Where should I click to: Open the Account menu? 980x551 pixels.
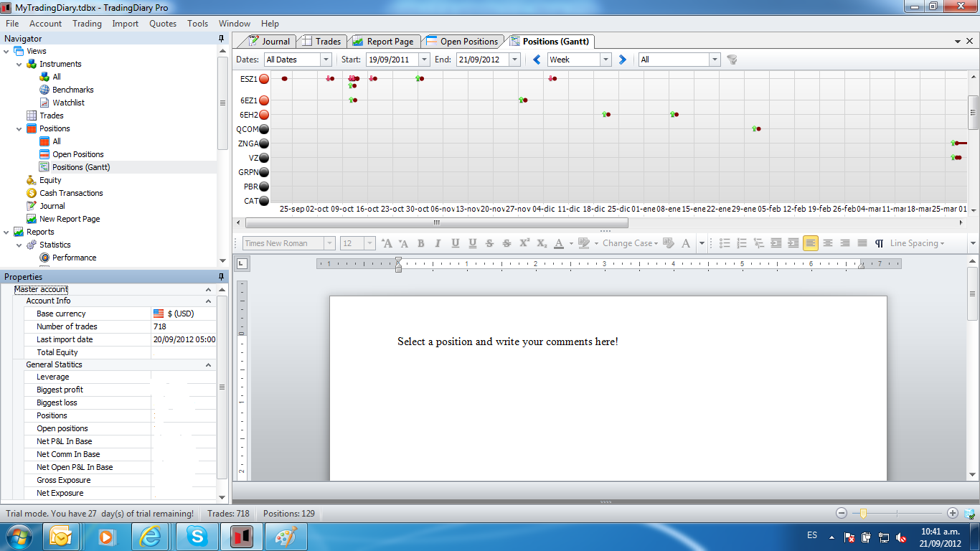pyautogui.click(x=46, y=24)
